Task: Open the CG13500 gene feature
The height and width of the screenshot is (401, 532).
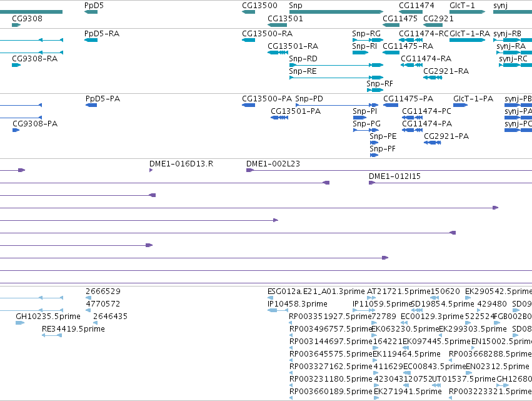Action: 248,12
